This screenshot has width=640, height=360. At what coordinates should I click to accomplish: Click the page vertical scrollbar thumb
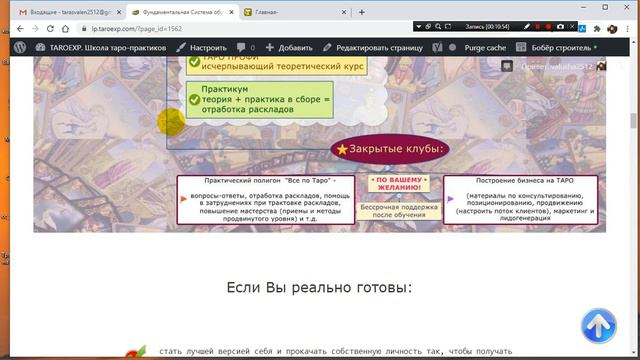click(x=633, y=121)
